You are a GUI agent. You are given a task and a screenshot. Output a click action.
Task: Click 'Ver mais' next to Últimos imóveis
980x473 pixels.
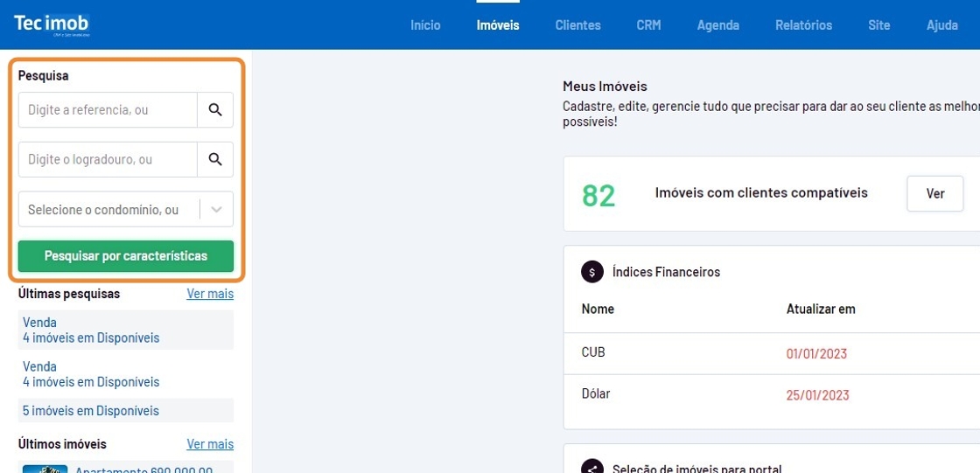[210, 444]
